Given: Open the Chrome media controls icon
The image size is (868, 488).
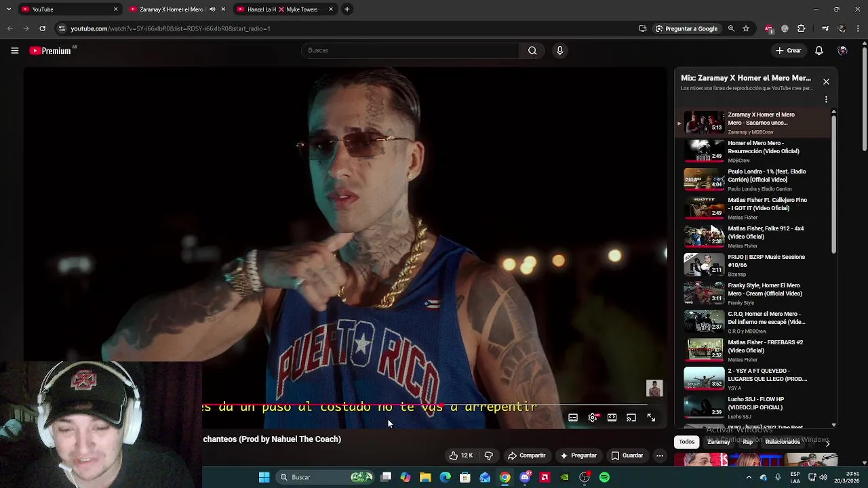Looking at the screenshot, I should 825,28.
